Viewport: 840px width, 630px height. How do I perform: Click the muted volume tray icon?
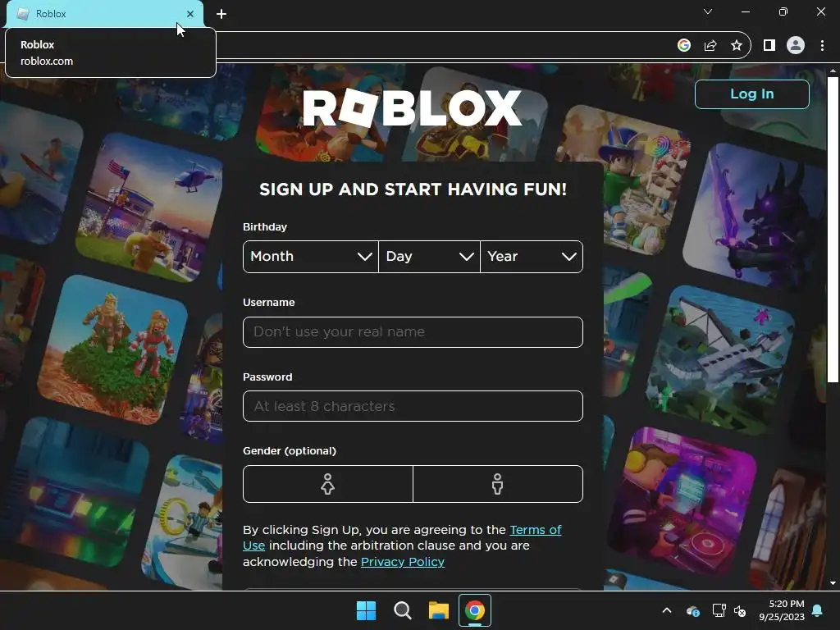740,610
